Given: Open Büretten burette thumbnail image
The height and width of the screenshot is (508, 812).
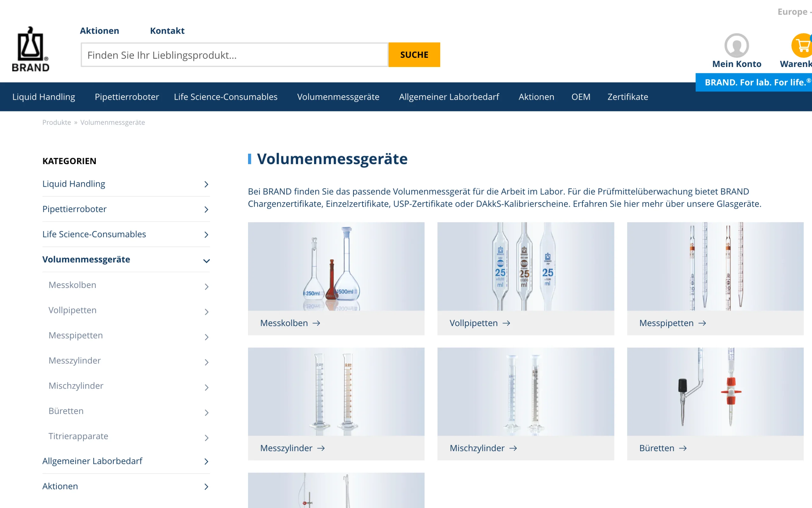Looking at the screenshot, I should coord(715,392).
